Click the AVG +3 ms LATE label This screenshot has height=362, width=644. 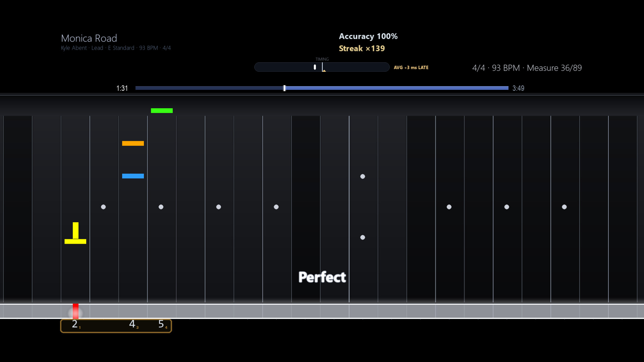[411, 67]
